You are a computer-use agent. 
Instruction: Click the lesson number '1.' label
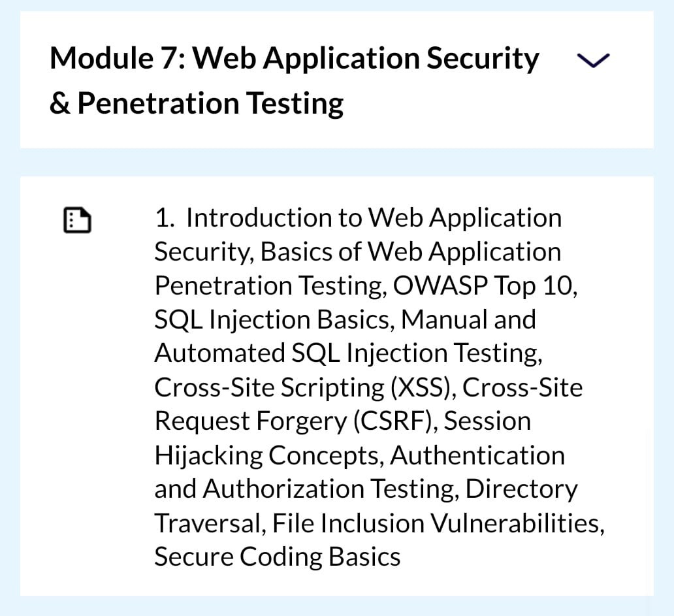pyautogui.click(x=165, y=218)
